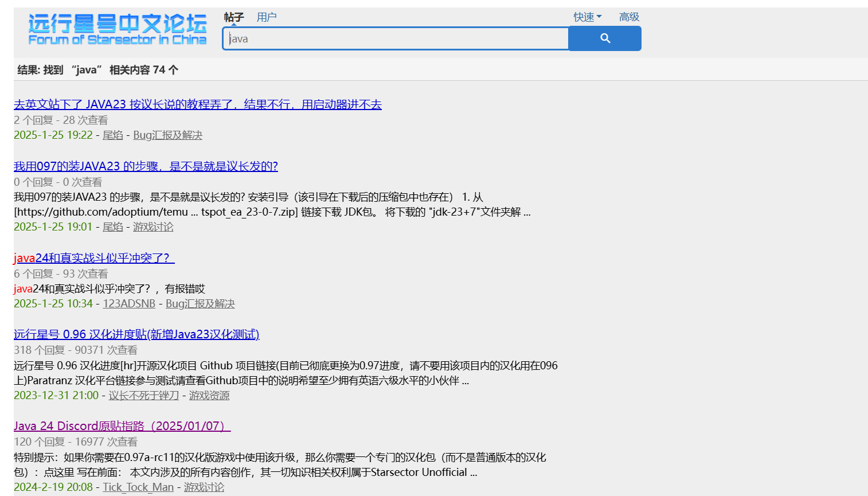Open the Starsector forum logo homepage
This screenshot has height=496, width=868.
pos(117,30)
